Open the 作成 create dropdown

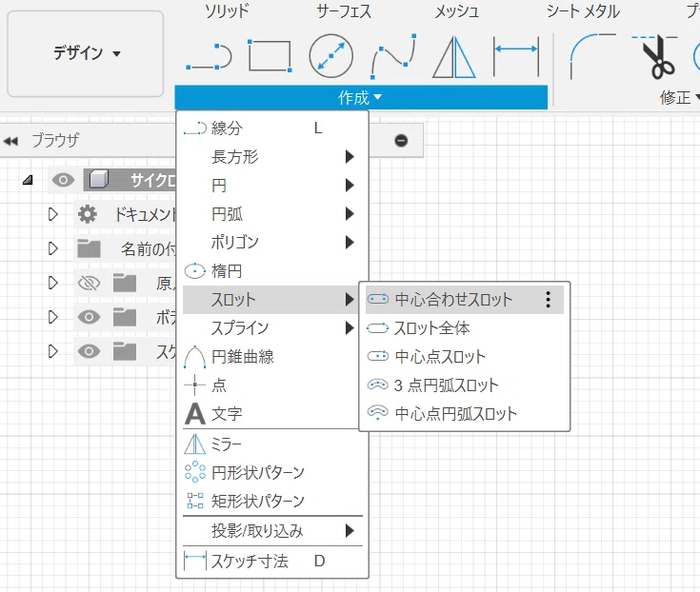[361, 97]
